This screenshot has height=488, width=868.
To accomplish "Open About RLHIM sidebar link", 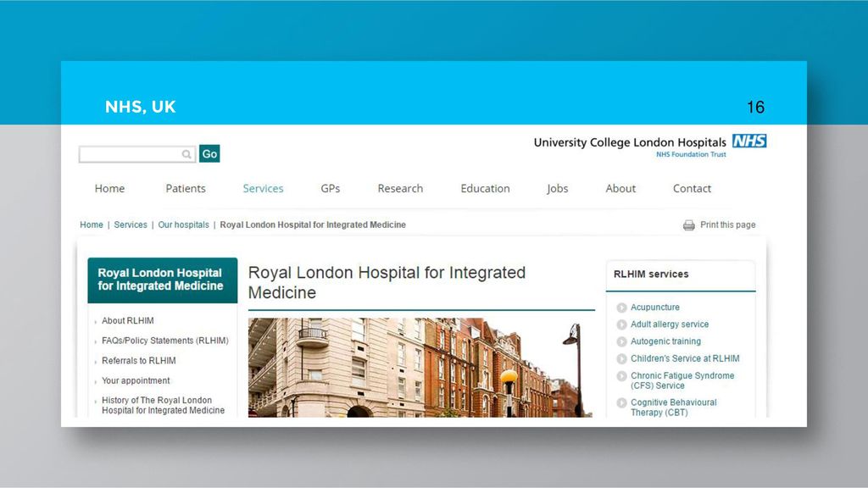I will click(x=128, y=321).
